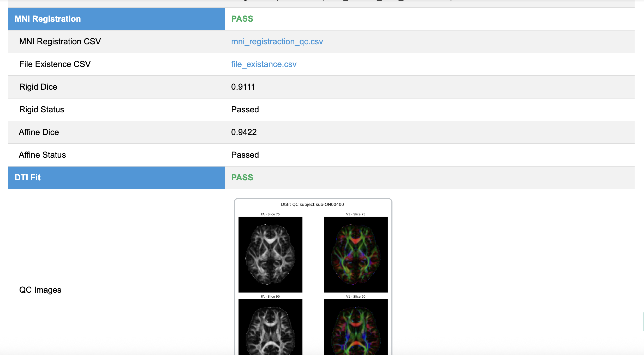
Task: Click the DTI Fit section header
Action: [x=117, y=178]
